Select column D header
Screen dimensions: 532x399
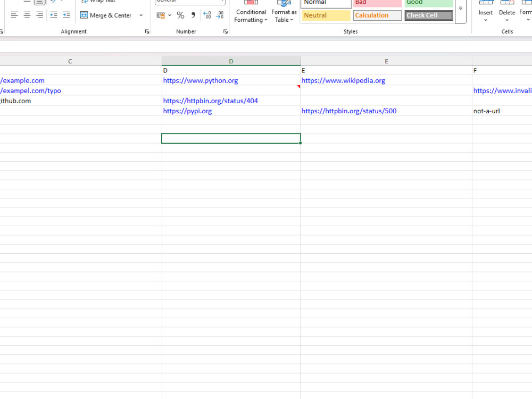[231, 61]
